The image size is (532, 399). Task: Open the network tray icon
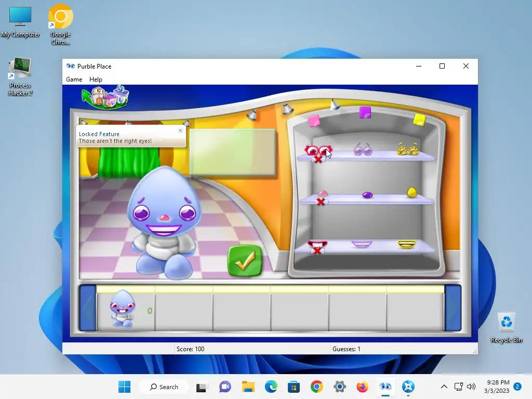pyautogui.click(x=458, y=387)
